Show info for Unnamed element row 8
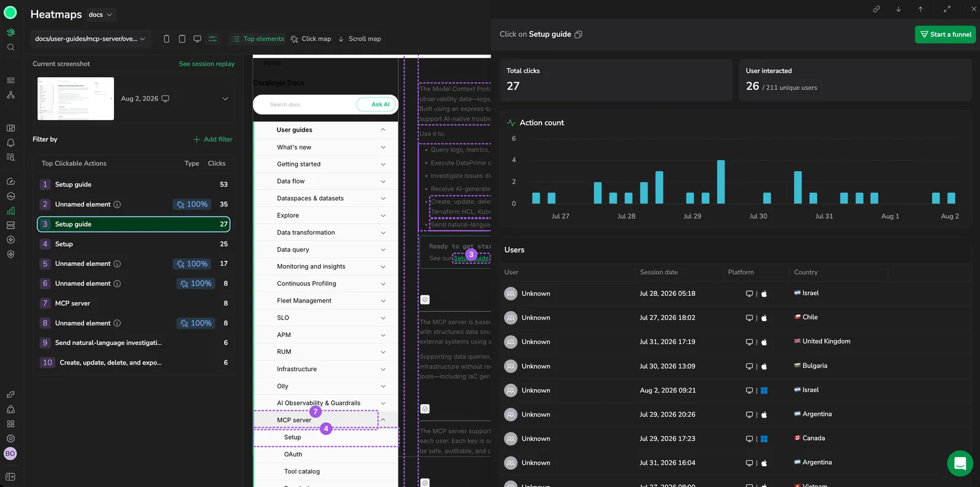980x487 pixels. coord(117,323)
